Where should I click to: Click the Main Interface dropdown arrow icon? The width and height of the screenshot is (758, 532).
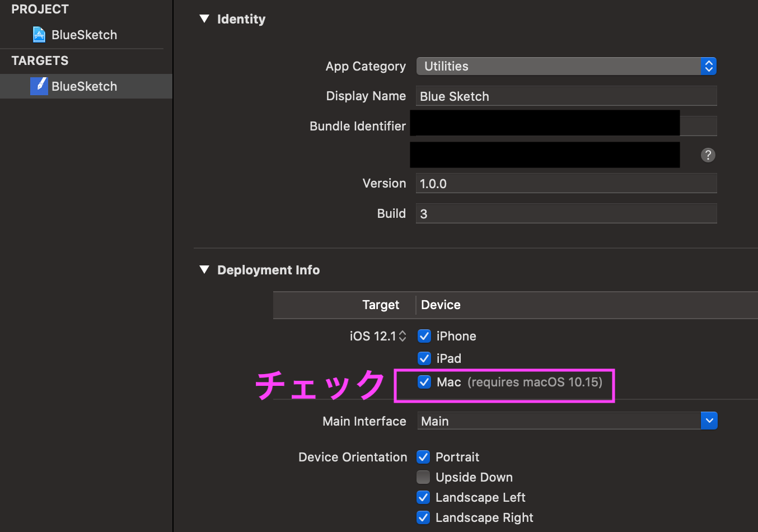point(709,421)
